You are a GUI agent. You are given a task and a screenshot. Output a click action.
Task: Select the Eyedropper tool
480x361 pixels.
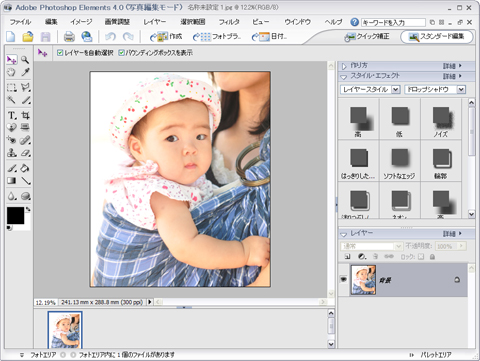25,72
